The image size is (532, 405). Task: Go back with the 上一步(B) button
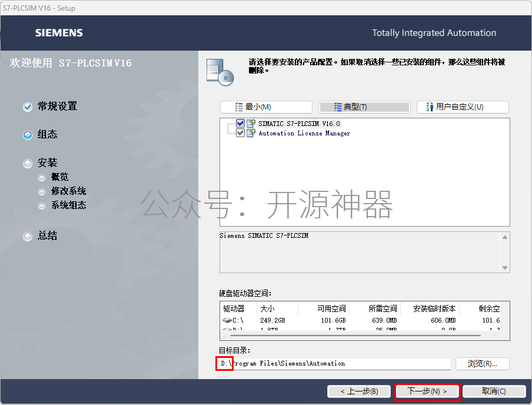(x=360, y=391)
